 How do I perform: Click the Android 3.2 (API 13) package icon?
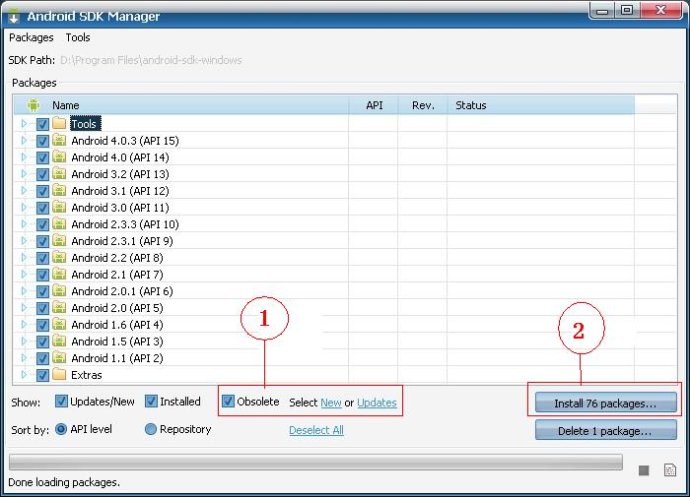pos(59,174)
